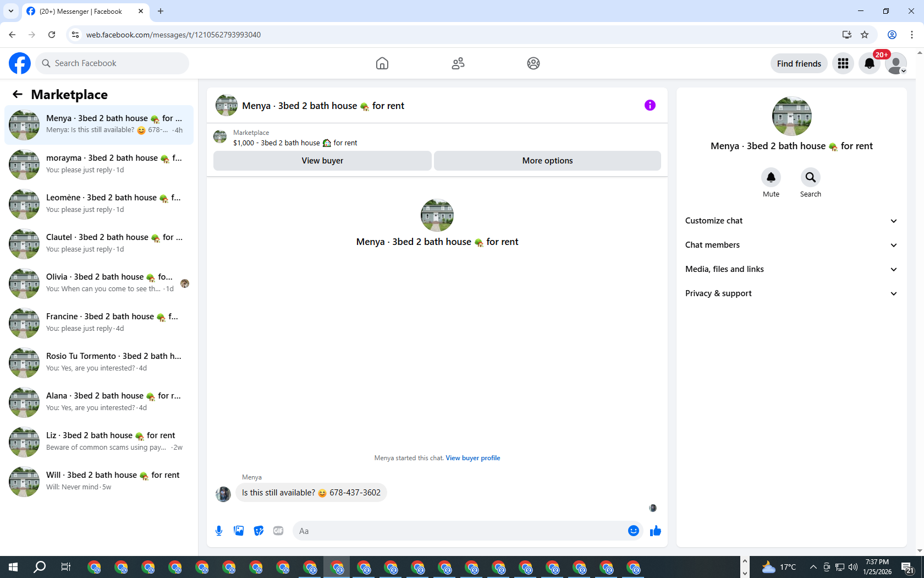This screenshot has height=578, width=924.
Task: Open the morayma conversation
Action: click(x=99, y=165)
